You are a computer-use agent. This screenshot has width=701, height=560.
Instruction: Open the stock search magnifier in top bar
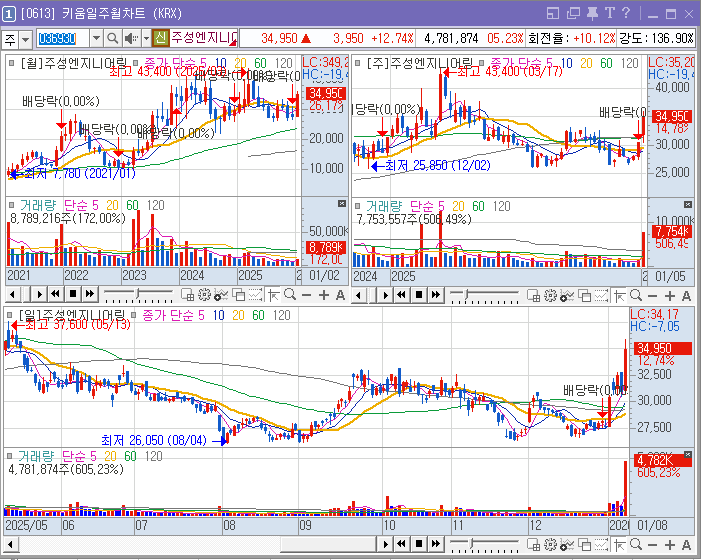coord(113,38)
